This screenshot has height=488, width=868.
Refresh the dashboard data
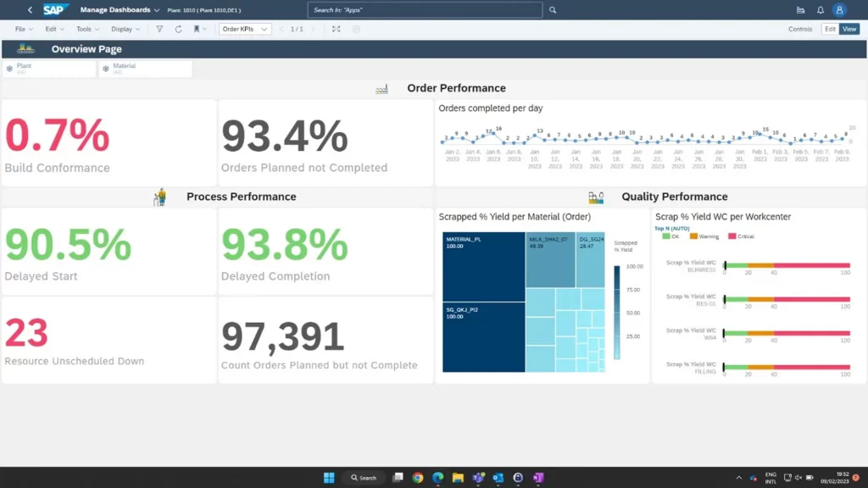(x=178, y=30)
